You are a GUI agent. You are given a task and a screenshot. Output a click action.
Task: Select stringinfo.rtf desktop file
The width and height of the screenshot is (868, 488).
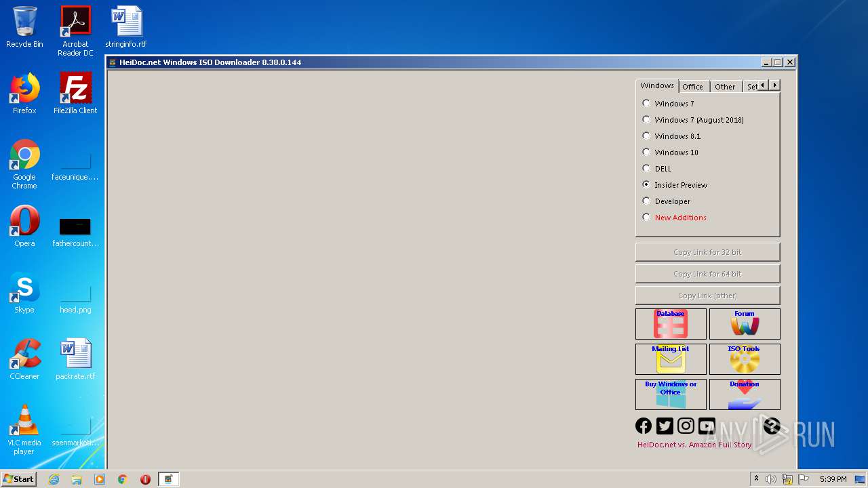click(x=126, y=27)
